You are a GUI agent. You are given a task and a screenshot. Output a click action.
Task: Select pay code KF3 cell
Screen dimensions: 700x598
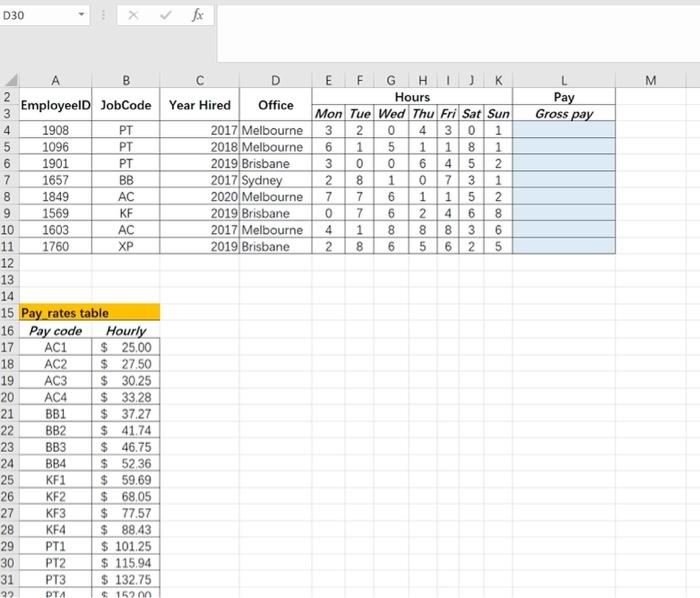pyautogui.click(x=55, y=513)
